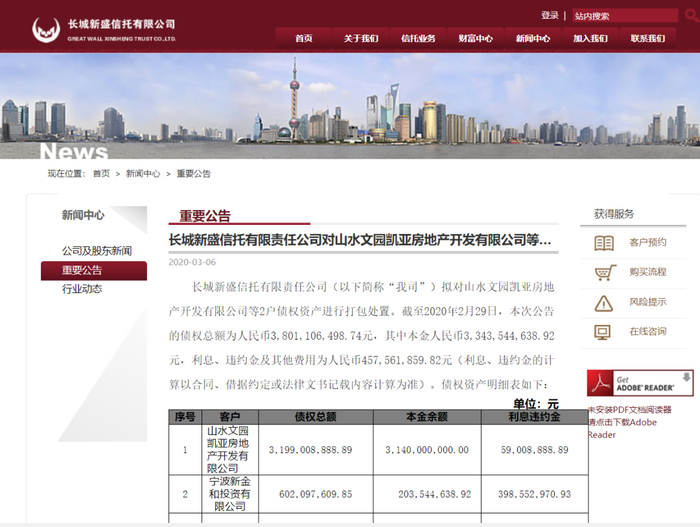The image size is (700, 527).
Task: Click the date 2020-03-06
Action: (x=192, y=262)
